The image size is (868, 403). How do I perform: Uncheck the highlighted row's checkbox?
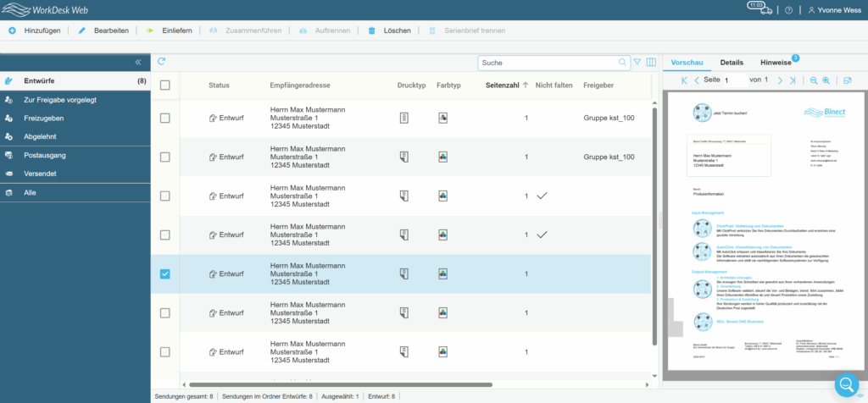pyautogui.click(x=165, y=273)
